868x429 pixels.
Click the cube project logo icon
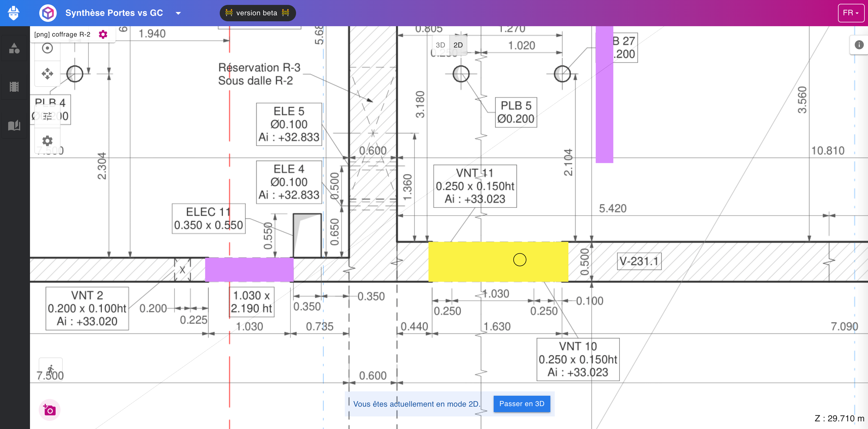[x=48, y=13]
